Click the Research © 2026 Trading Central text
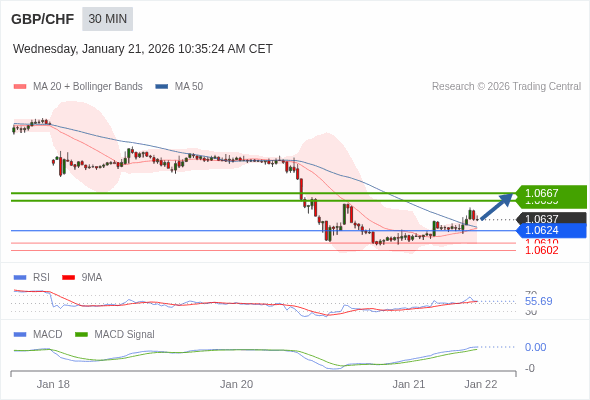 click(506, 87)
